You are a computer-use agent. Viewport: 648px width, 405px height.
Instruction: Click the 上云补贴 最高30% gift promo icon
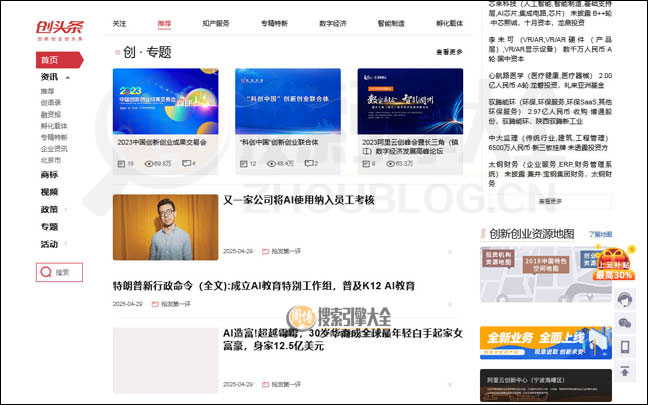614,263
